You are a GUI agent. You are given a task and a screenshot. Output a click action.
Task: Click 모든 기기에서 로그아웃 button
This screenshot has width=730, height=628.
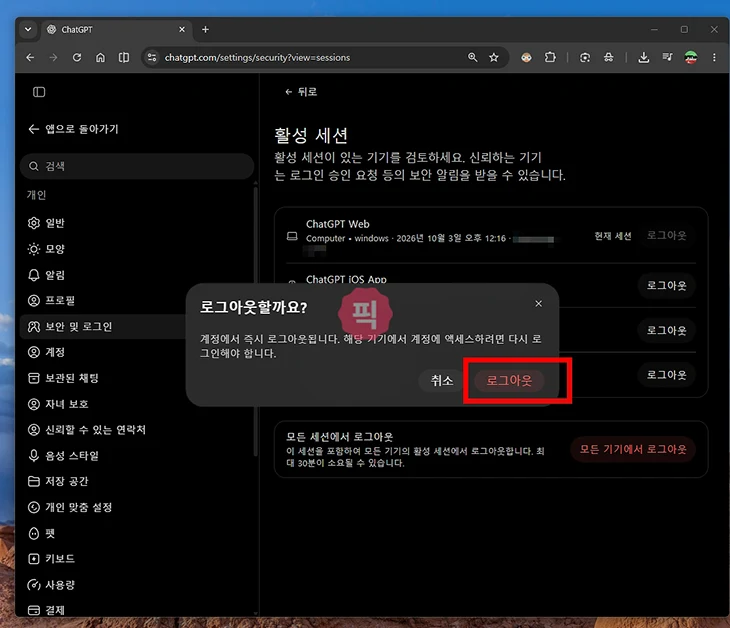633,449
